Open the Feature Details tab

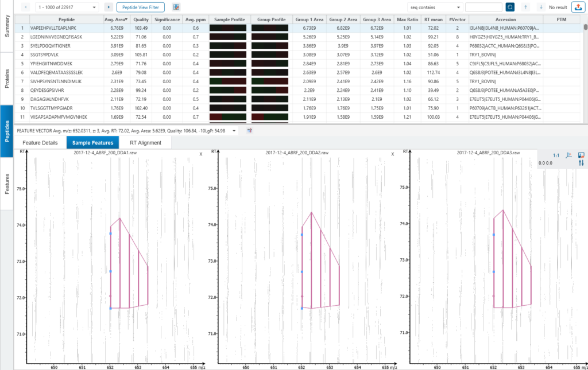40,143
